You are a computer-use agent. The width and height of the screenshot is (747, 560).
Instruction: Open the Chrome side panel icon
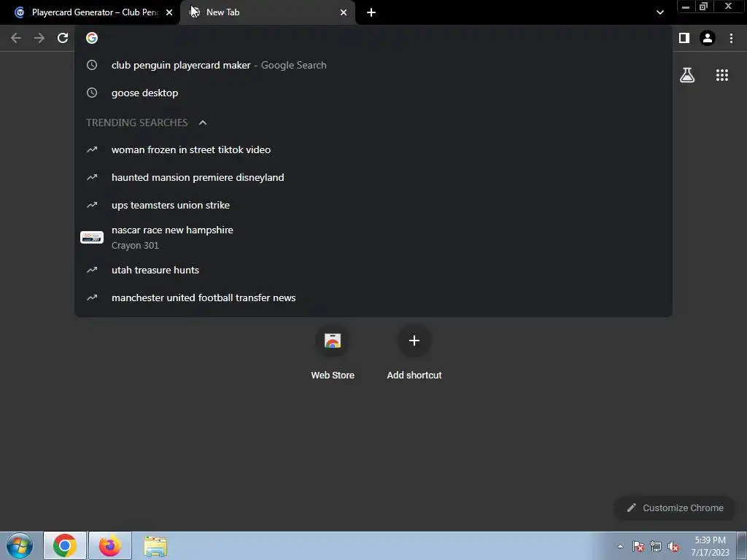click(684, 38)
